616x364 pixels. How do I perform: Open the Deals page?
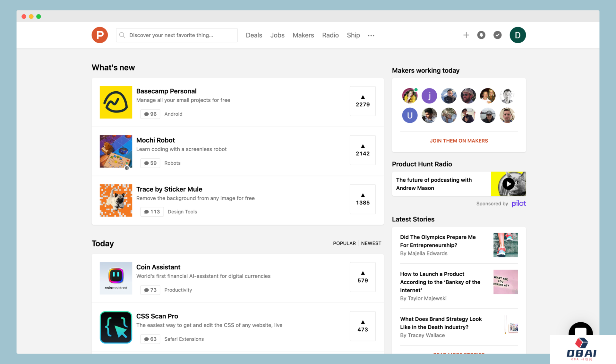pos(254,35)
